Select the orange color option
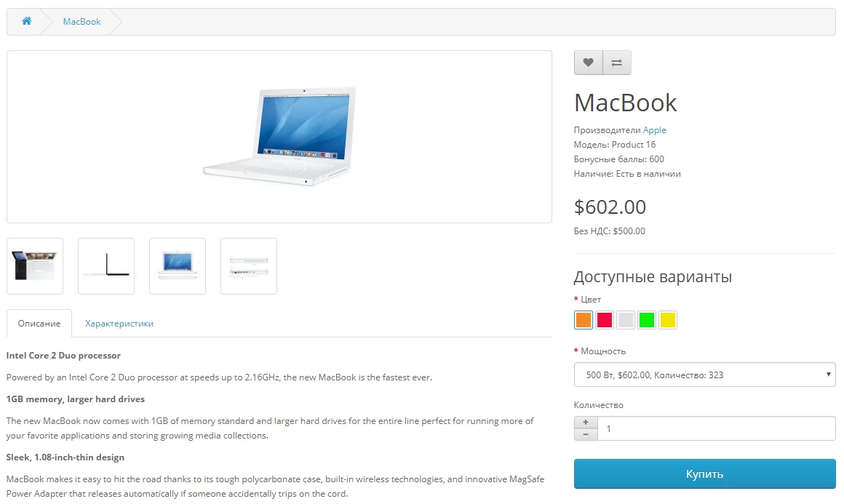Image resolution: width=844 pixels, height=504 pixels. coord(584,320)
